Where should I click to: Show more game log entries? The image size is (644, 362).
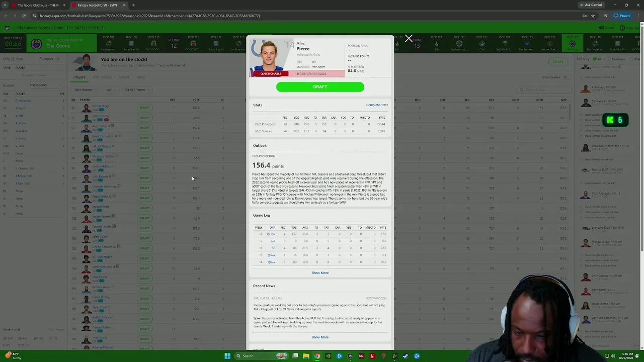(x=320, y=273)
